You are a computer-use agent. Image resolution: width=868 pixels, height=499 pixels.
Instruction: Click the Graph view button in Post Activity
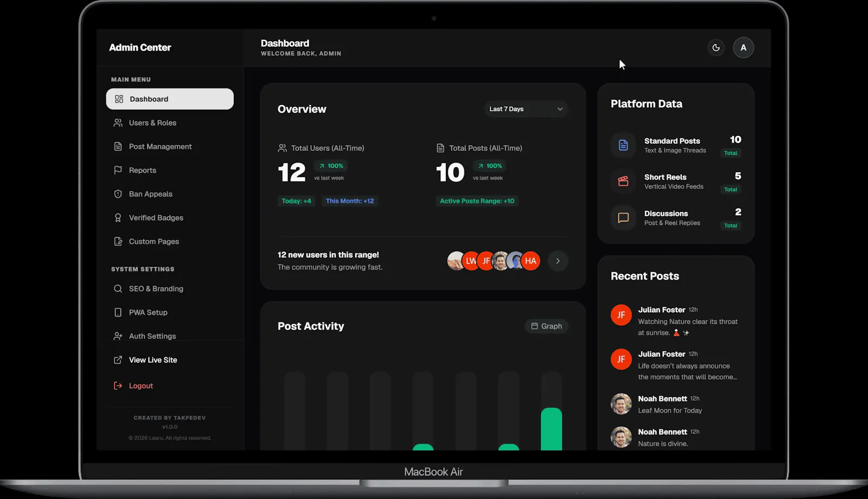546,326
